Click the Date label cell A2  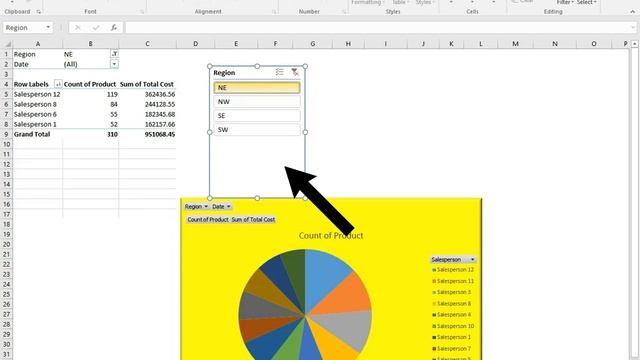(38, 64)
